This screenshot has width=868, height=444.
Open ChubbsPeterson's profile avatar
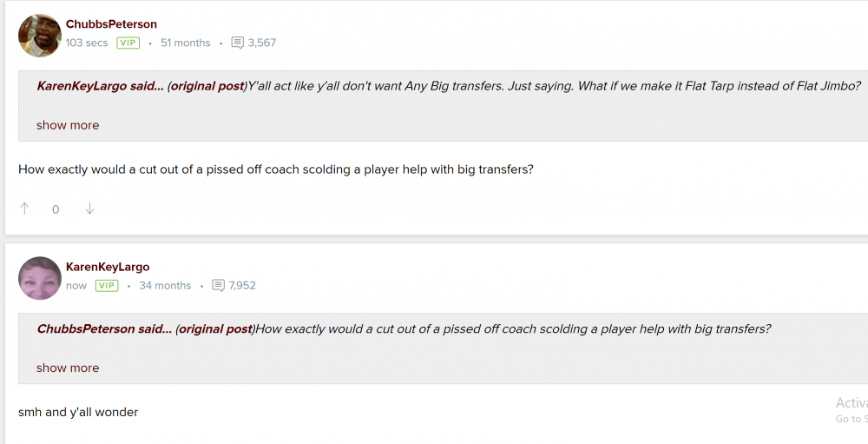click(40, 36)
